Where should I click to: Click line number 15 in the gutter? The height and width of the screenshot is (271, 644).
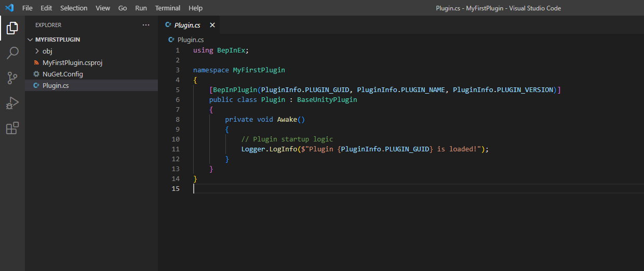(176, 189)
